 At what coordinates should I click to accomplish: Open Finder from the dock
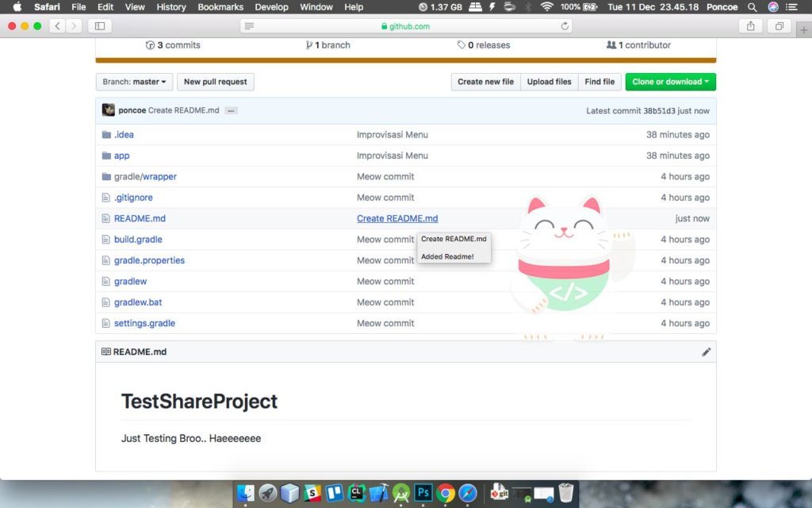coord(246,492)
